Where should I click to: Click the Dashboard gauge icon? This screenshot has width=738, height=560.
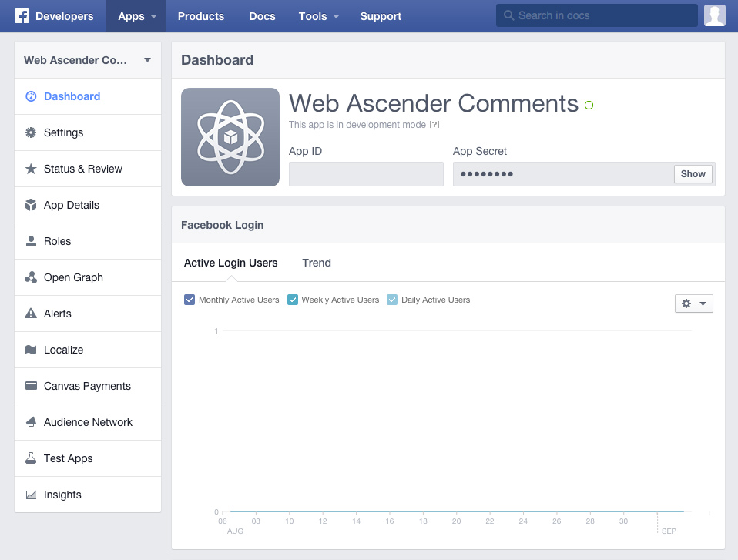click(x=31, y=96)
